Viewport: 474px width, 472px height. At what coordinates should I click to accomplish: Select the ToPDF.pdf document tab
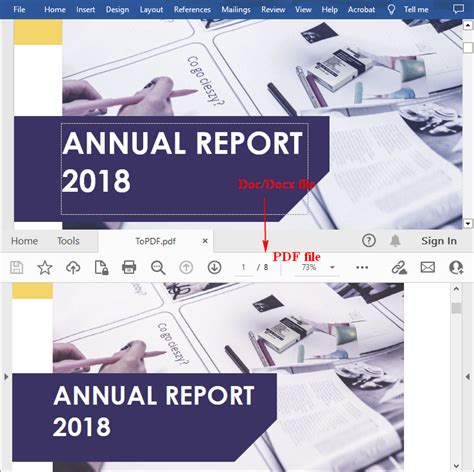tap(155, 241)
